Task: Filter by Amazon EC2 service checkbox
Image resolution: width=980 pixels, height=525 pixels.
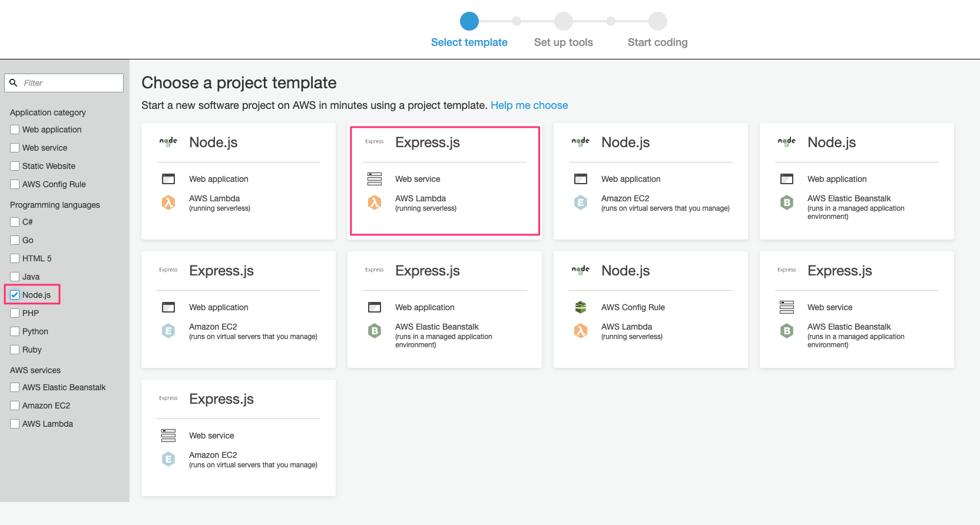Action: [x=15, y=406]
